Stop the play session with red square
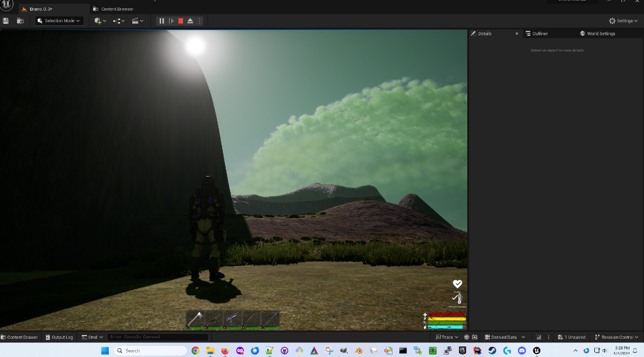The width and height of the screenshot is (644, 357). (x=180, y=21)
